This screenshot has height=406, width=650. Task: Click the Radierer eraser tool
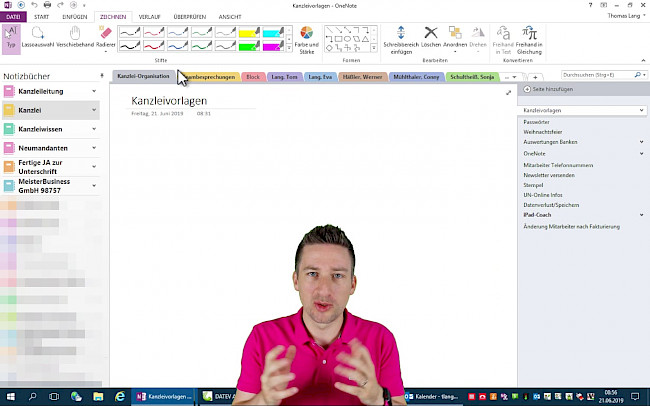pos(106,40)
